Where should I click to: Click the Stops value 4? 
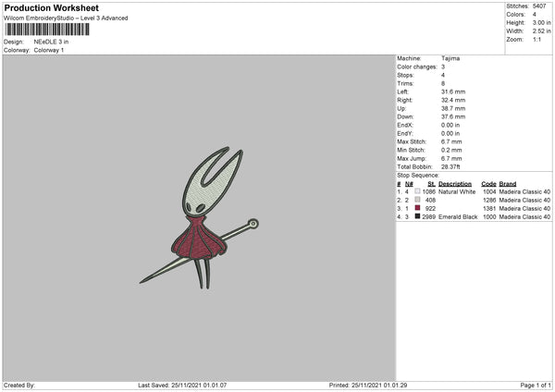coord(443,75)
